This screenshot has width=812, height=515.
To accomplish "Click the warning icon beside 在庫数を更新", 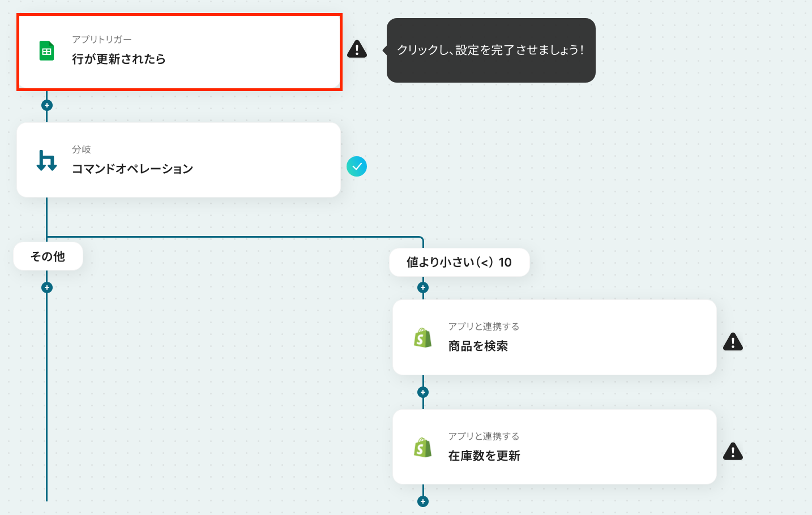I will point(733,452).
